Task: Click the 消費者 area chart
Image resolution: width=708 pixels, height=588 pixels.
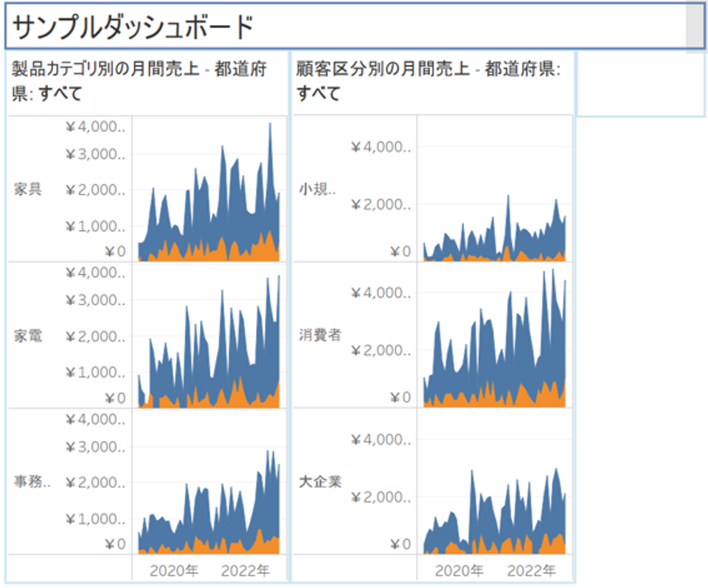Action: (494, 335)
